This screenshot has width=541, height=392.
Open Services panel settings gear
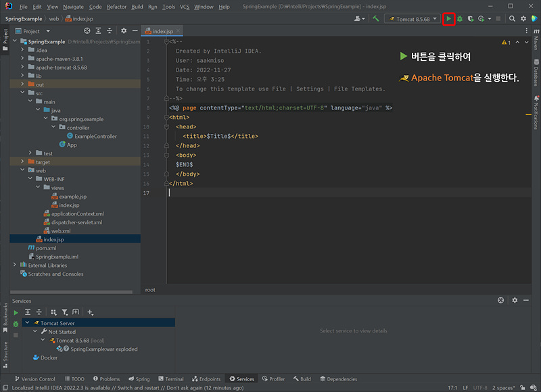[515, 300]
